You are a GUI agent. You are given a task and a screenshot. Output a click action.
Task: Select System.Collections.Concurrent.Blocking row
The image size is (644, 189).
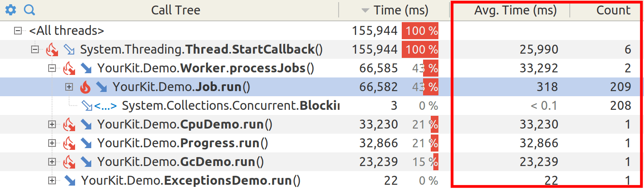pyautogui.click(x=322, y=106)
